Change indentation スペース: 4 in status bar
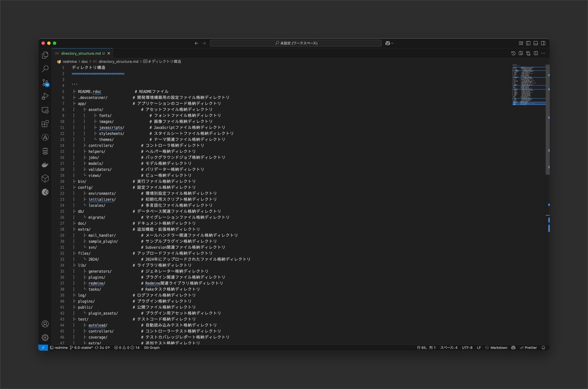The height and width of the screenshot is (389, 588). [448, 347]
